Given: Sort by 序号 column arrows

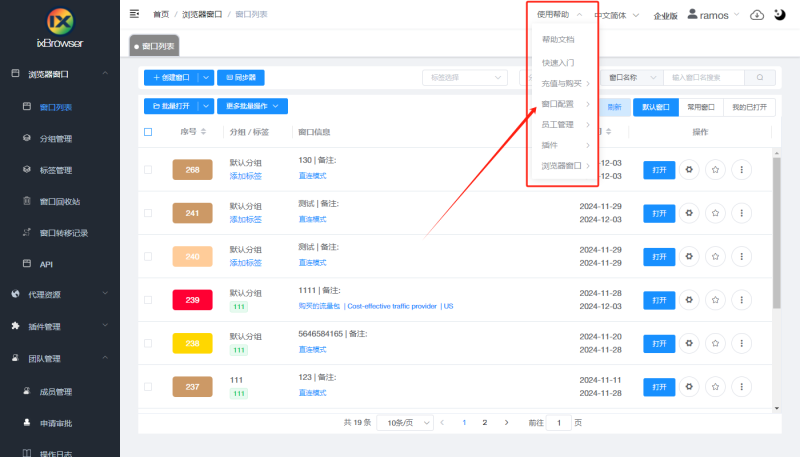Looking at the screenshot, I should click(204, 132).
